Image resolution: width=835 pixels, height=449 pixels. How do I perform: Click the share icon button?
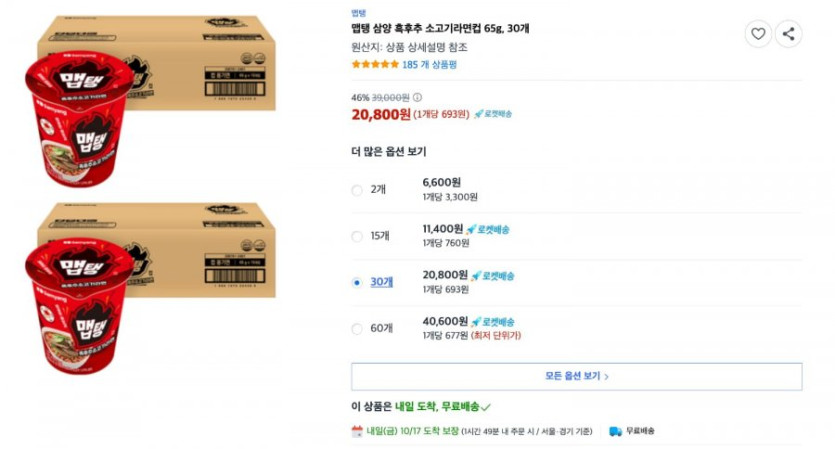point(789,34)
